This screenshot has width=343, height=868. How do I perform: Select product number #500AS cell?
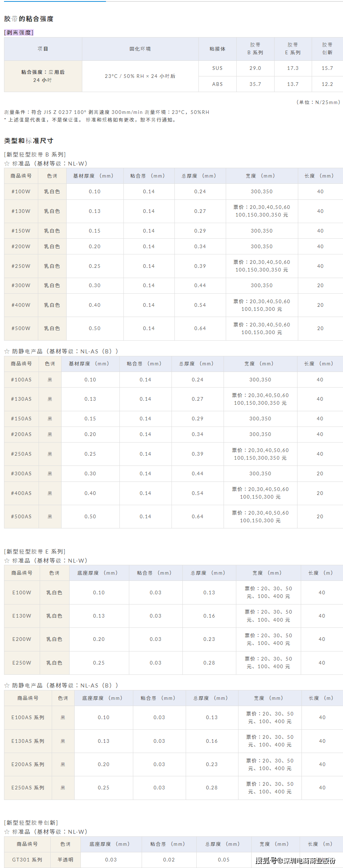click(x=21, y=517)
